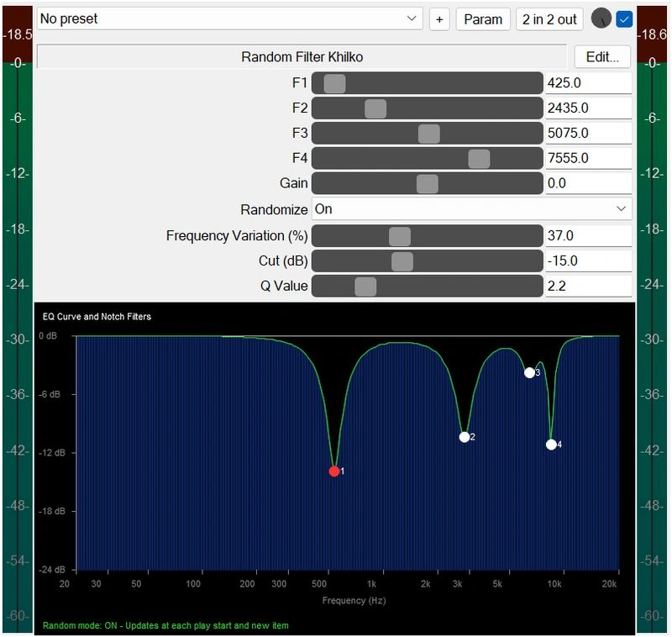Click the F2 value field showing 2435.0
672x637 pixels.
(x=589, y=108)
